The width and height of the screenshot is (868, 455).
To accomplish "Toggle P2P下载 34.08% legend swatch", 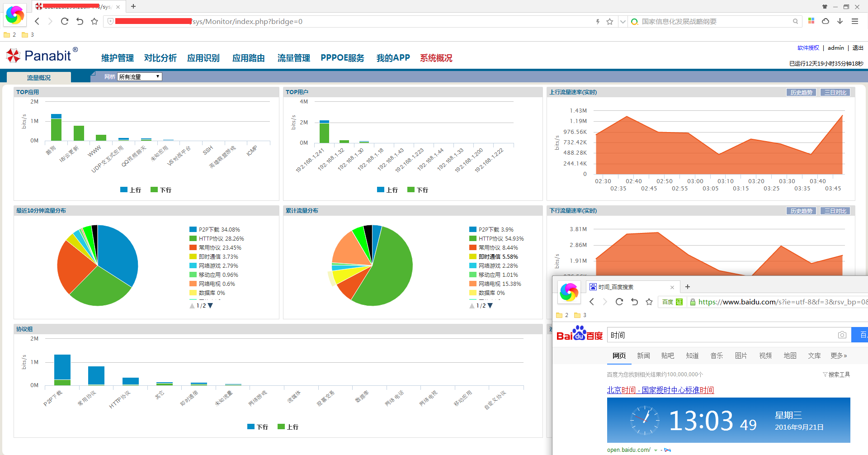I will 193,229.
